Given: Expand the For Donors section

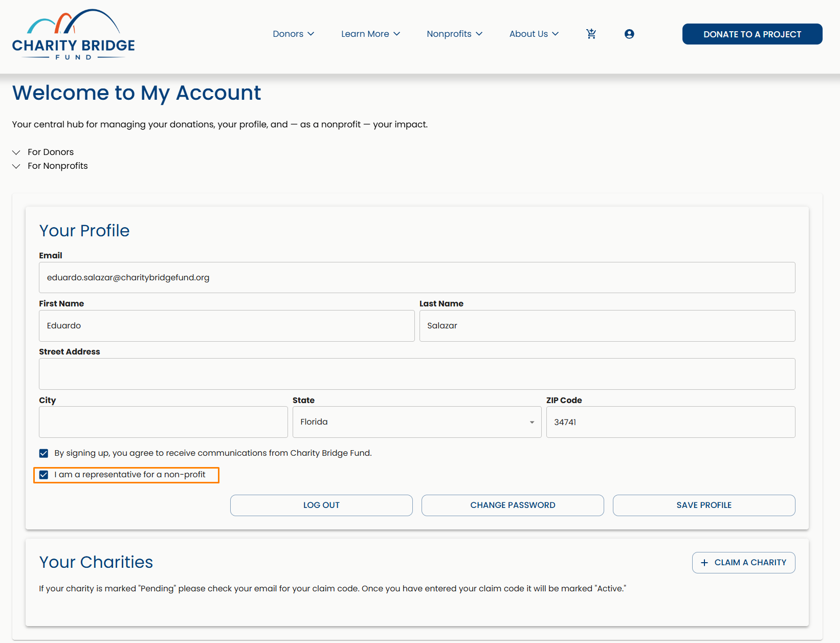Looking at the screenshot, I should click(43, 152).
